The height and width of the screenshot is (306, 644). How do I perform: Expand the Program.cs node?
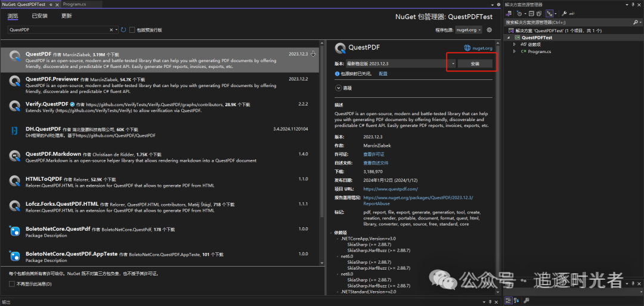pyautogui.click(x=514, y=52)
